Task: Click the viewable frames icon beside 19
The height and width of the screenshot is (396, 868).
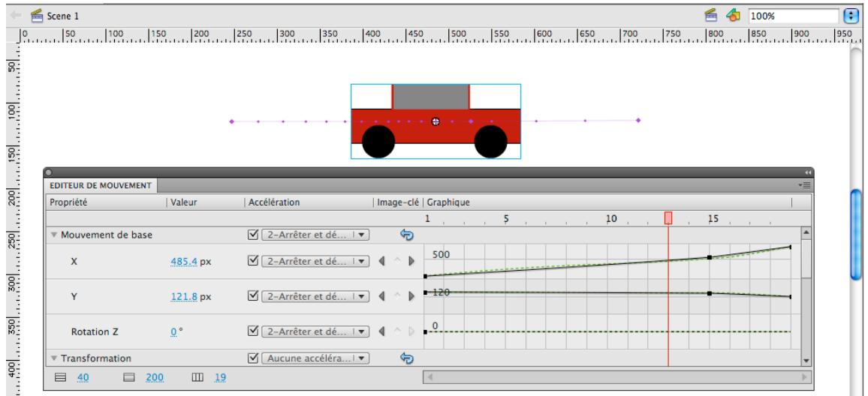Action: coord(197,378)
